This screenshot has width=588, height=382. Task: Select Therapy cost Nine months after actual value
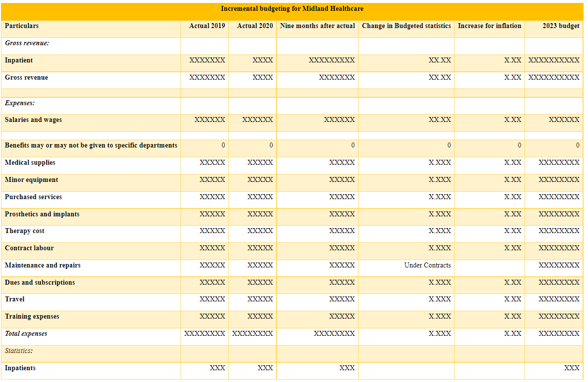pyautogui.click(x=342, y=231)
